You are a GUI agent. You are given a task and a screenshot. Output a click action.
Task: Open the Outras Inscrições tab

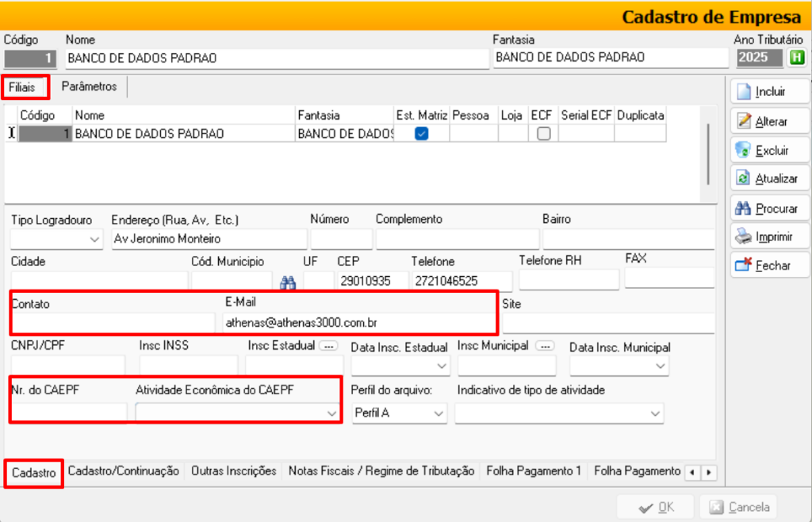click(x=234, y=471)
